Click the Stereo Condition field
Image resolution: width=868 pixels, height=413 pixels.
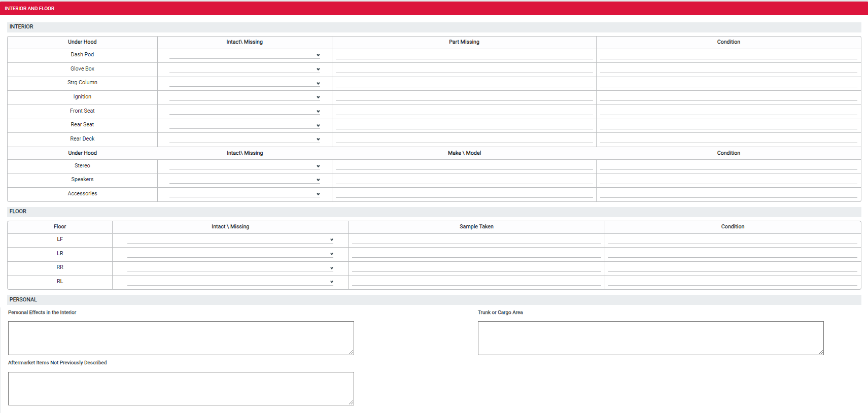pyautogui.click(x=728, y=166)
